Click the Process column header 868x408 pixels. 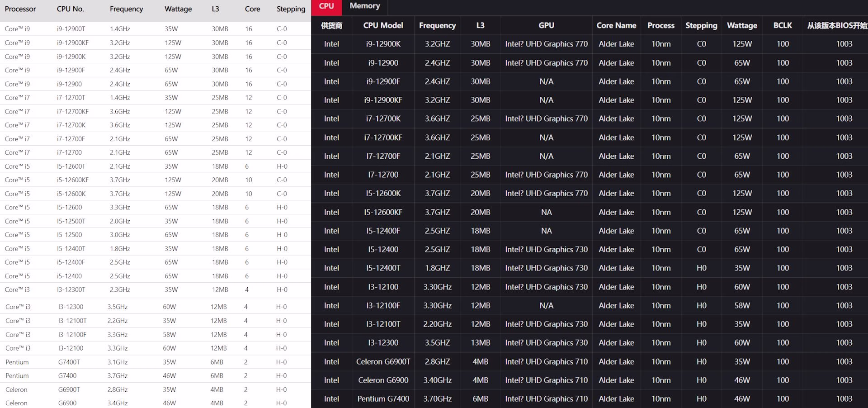click(x=660, y=25)
